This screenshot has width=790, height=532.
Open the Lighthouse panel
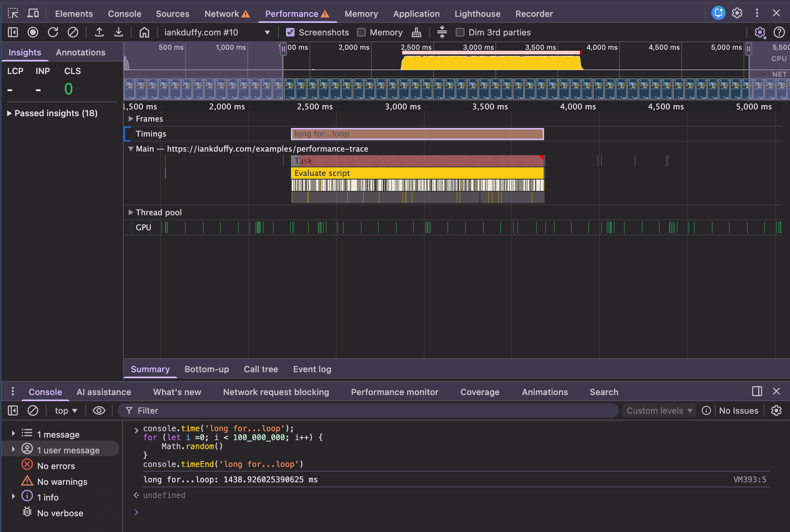[477, 14]
